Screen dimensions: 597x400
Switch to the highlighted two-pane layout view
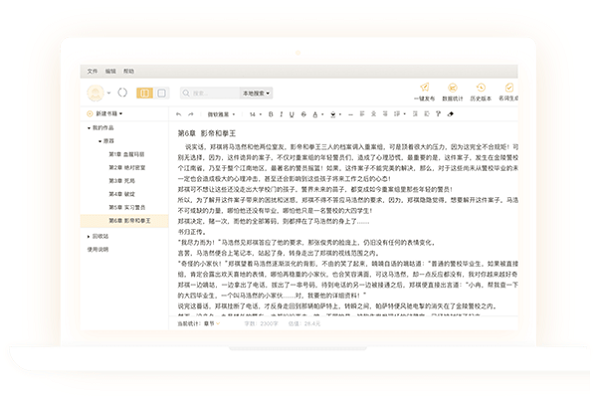(144, 93)
